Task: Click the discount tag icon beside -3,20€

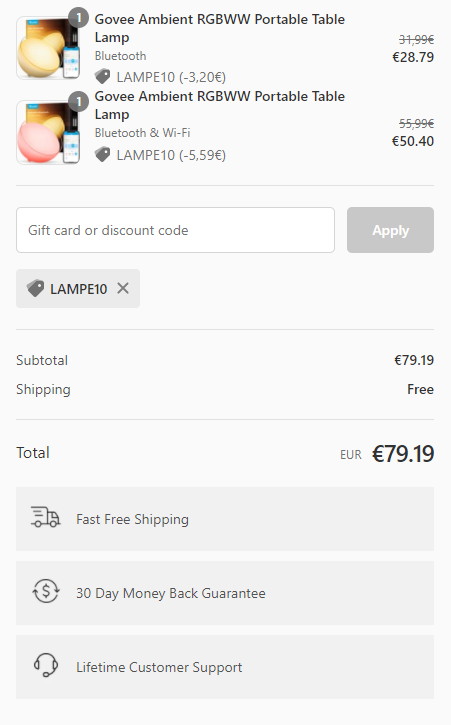Action: 103,76
